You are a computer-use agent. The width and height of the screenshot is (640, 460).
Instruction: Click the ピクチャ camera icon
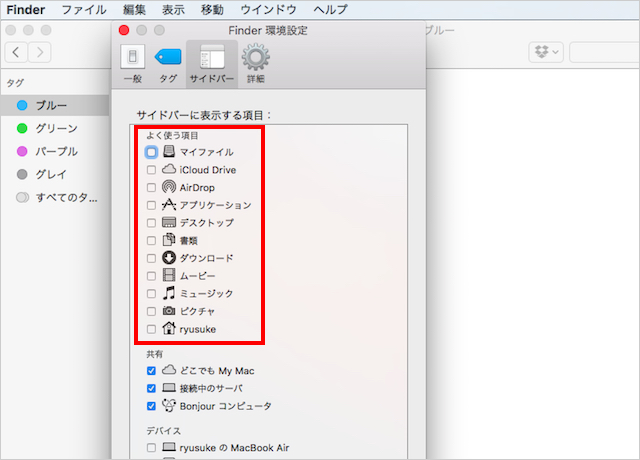click(169, 311)
